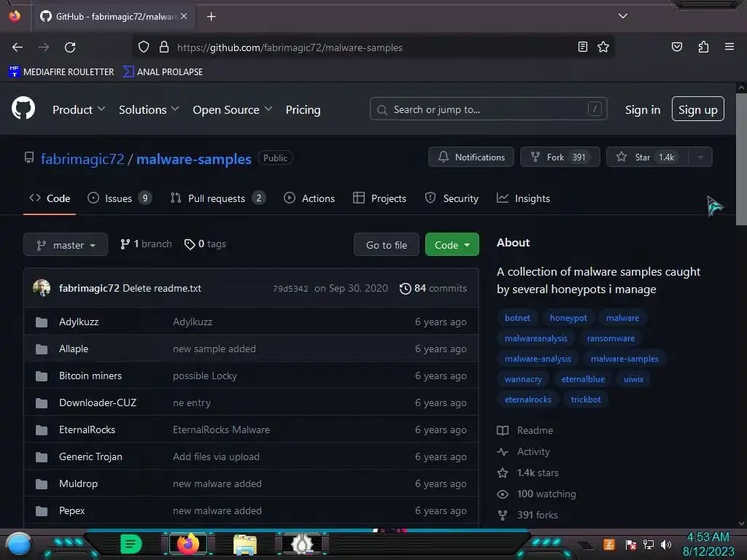Open the Downloader-CUZ folder
This screenshot has width=747, height=560.
[98, 402]
